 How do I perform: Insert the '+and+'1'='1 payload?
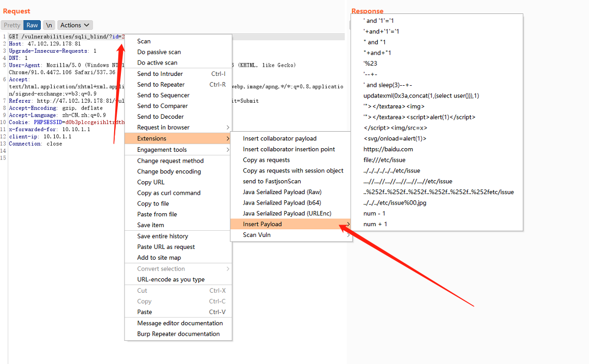click(437, 31)
